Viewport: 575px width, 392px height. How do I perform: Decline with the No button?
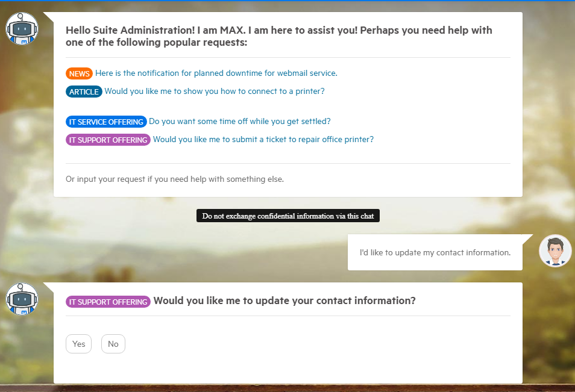(113, 344)
